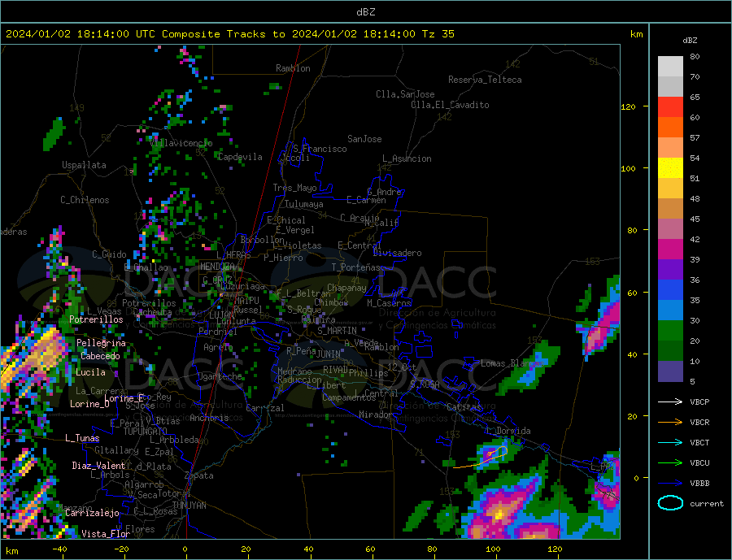Image resolution: width=732 pixels, height=560 pixels.
Task: Click the C_Guido label
Action: click(x=109, y=254)
